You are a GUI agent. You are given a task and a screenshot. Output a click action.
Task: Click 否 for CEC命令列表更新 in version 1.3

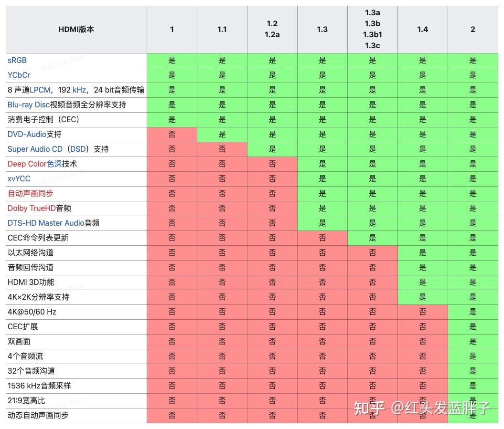[322, 238]
